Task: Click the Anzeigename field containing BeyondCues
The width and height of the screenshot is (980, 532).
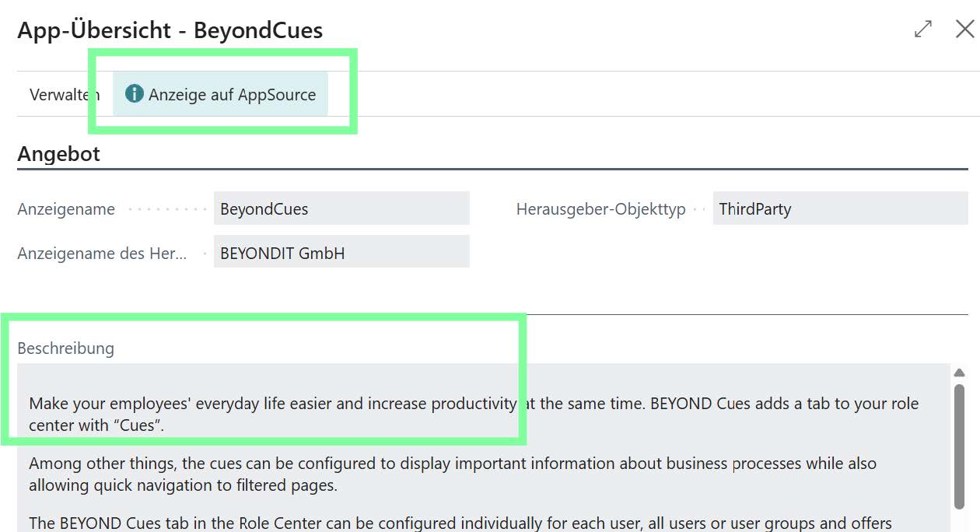Action: [x=341, y=208]
